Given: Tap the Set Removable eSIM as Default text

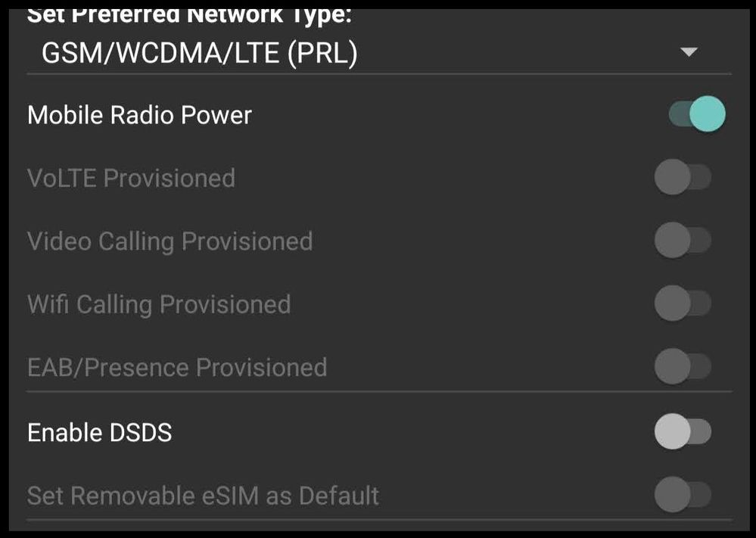Looking at the screenshot, I should coord(202,496).
